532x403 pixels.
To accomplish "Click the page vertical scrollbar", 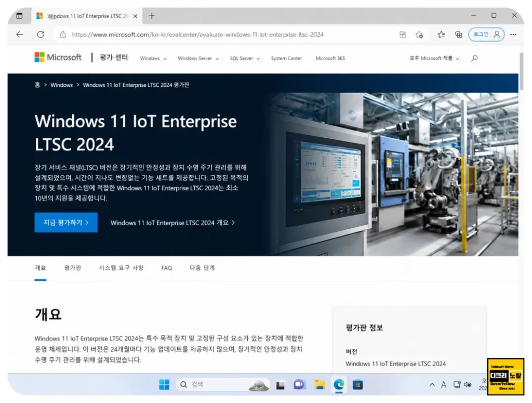I will [521, 71].
